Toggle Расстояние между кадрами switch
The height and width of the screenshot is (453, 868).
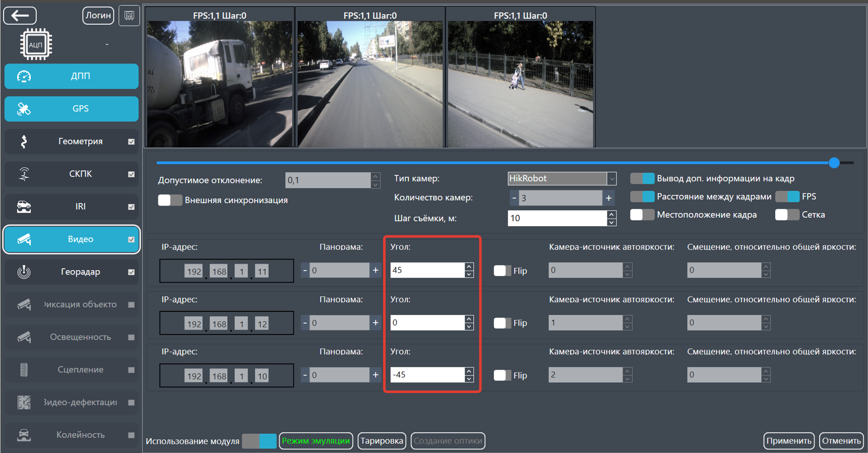[x=642, y=197]
